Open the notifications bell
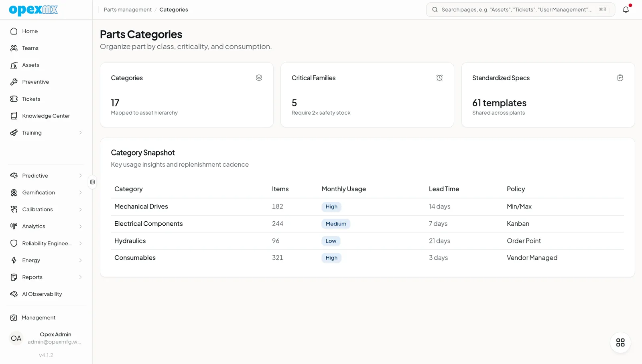The height and width of the screenshot is (364, 642). [x=626, y=10]
